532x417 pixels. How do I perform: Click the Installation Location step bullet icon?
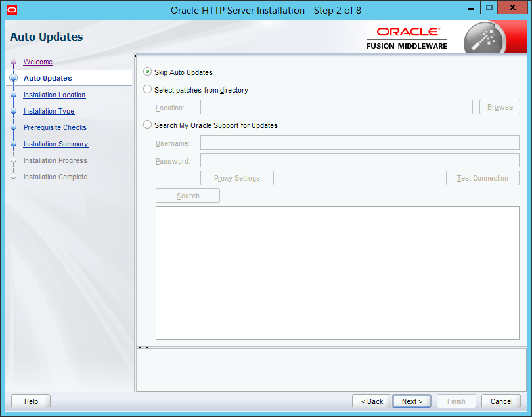[13, 95]
